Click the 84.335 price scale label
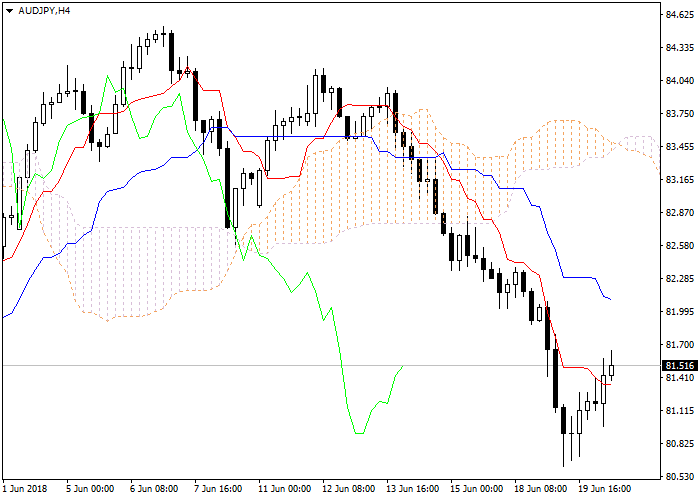The image size is (700, 500). coord(680,48)
